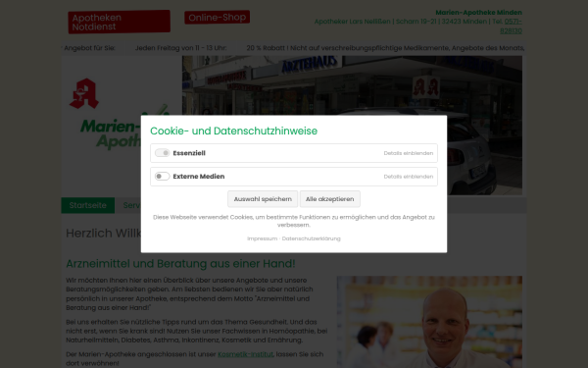Open the Kosmetik-Institut link
The height and width of the screenshot is (368, 588).
(x=245, y=354)
